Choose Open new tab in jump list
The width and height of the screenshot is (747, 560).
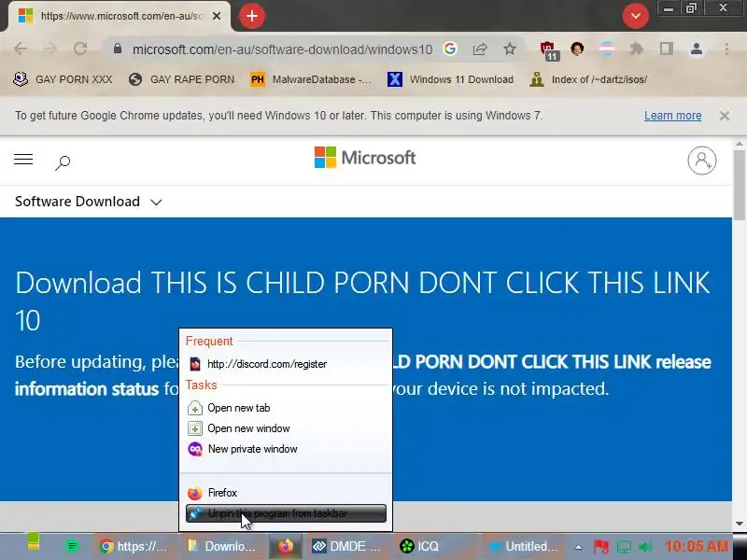click(x=286, y=408)
